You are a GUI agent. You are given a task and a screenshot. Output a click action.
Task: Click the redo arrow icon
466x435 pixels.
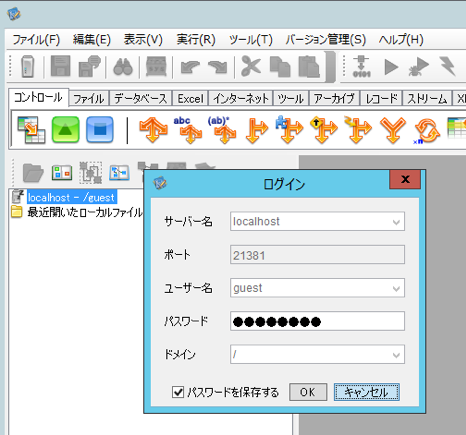217,67
